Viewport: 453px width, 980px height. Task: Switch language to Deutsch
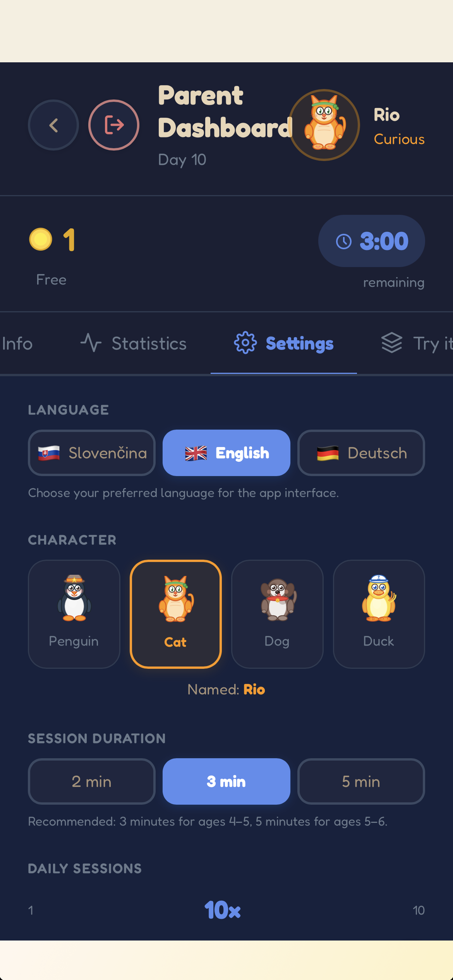coord(361,453)
